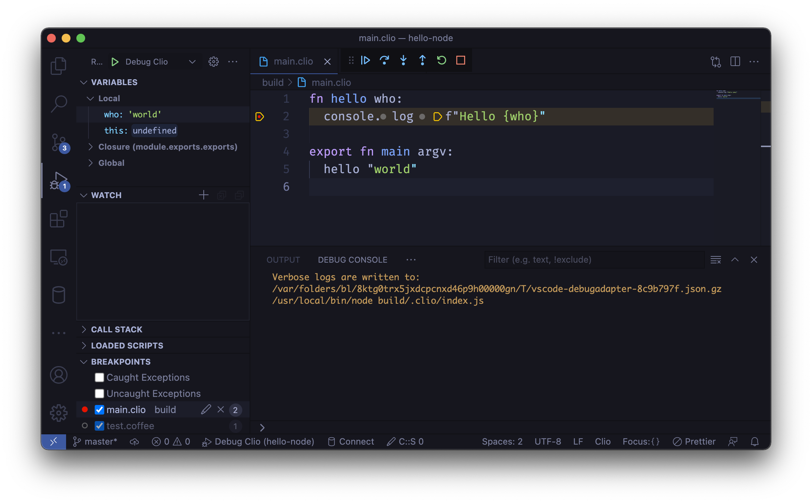Open the Manage gear in activity bar

pyautogui.click(x=58, y=413)
